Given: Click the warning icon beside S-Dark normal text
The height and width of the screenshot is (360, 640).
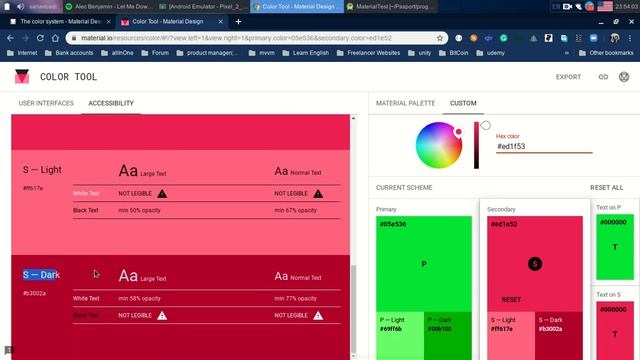Looking at the screenshot, I should click(x=318, y=316).
